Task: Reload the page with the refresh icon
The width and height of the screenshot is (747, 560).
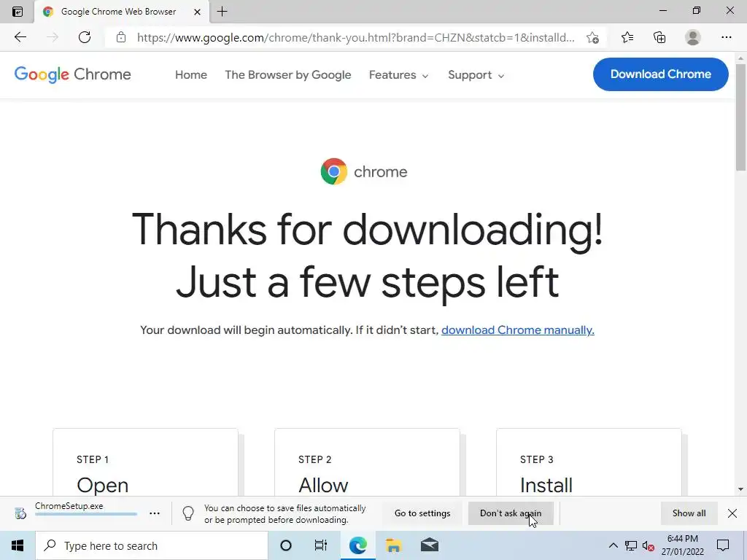Action: pyautogui.click(x=85, y=37)
